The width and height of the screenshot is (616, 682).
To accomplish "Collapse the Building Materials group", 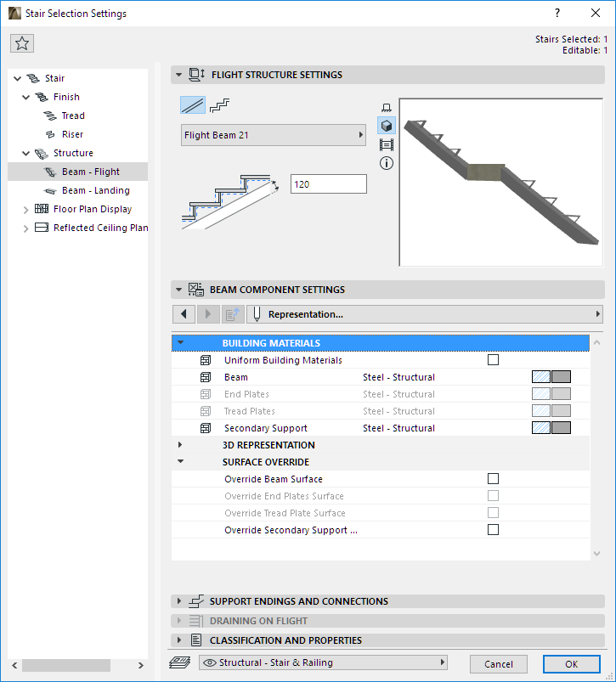I will [x=180, y=343].
